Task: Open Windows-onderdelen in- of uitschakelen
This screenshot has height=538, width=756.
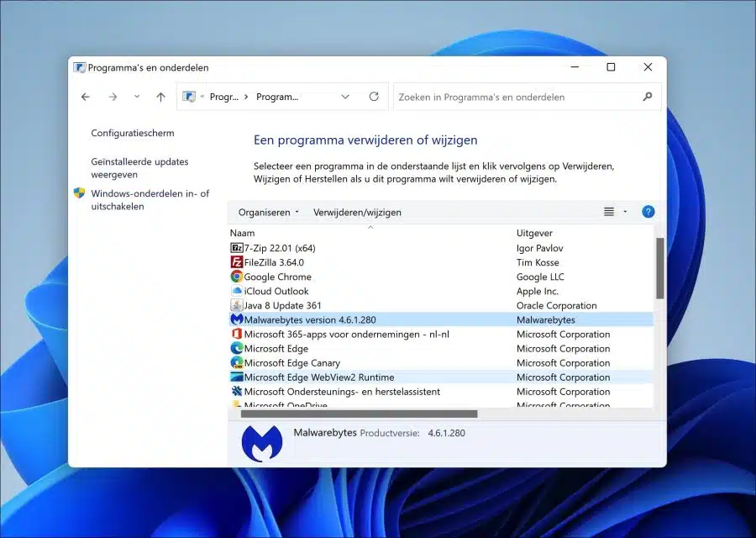Action: click(150, 200)
